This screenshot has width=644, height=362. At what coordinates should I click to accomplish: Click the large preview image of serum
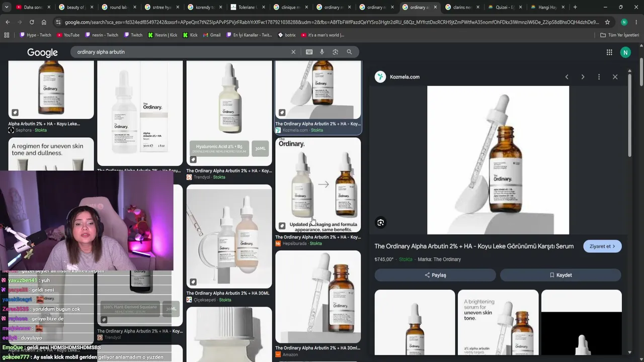click(498, 160)
